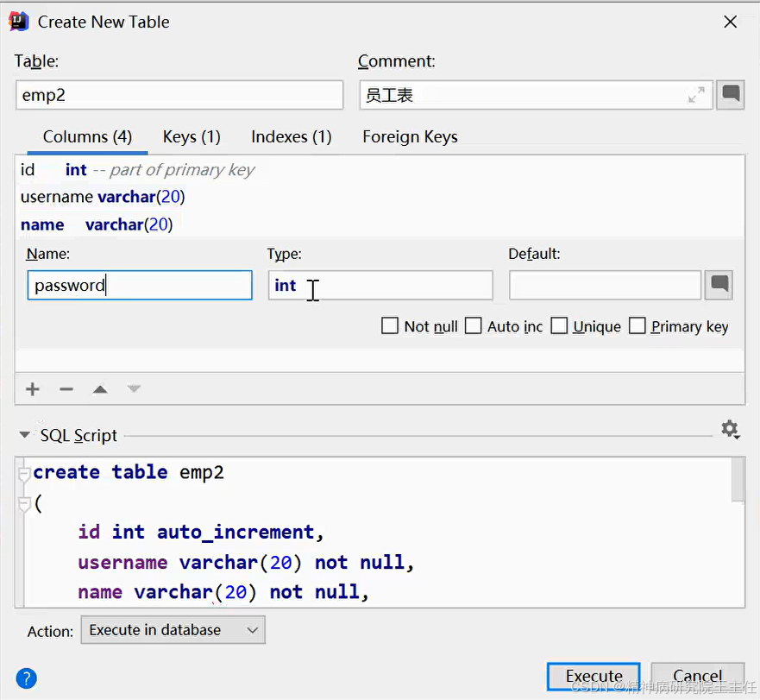The image size is (760, 700).
Task: Mark the column as Primary key
Action: [x=637, y=326]
